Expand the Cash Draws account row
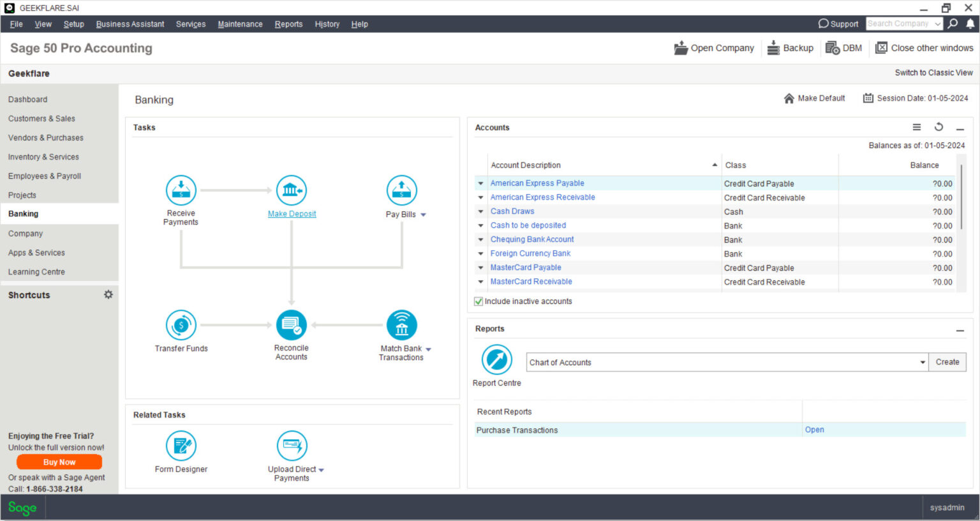Screen dimensions: 980x521 pyautogui.click(x=480, y=211)
